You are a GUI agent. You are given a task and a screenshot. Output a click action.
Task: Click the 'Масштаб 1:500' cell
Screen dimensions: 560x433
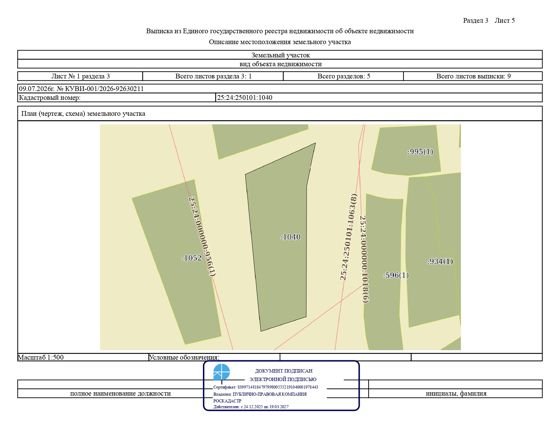(82, 357)
